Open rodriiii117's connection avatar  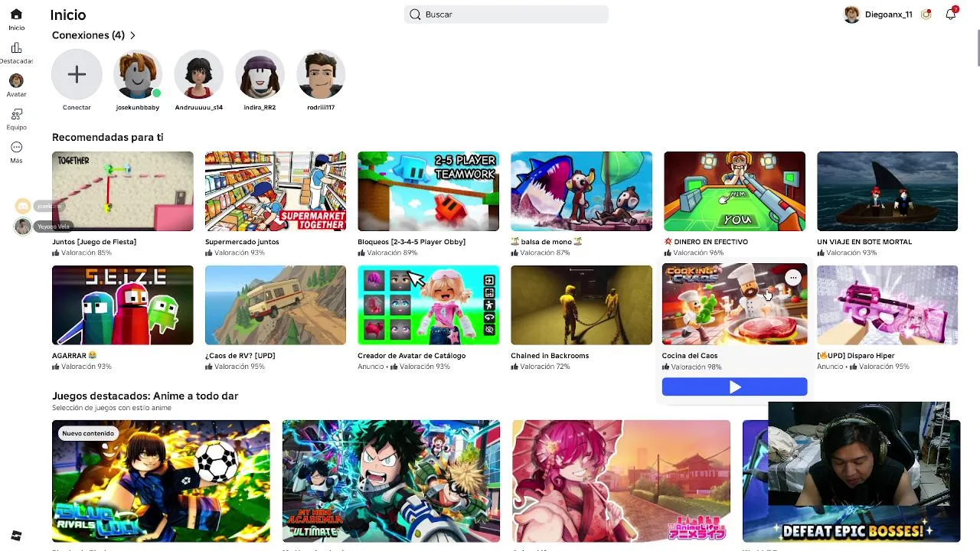(x=321, y=74)
